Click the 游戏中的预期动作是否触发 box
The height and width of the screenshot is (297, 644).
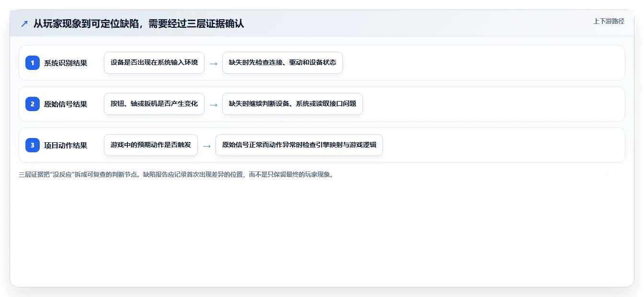[151, 145]
